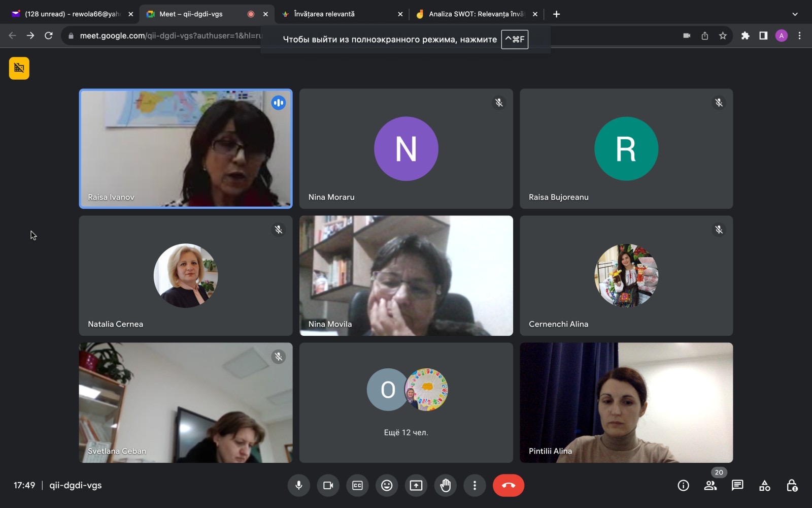Leave the call with red hangup button
Image resolution: width=812 pixels, height=508 pixels.
tap(508, 486)
